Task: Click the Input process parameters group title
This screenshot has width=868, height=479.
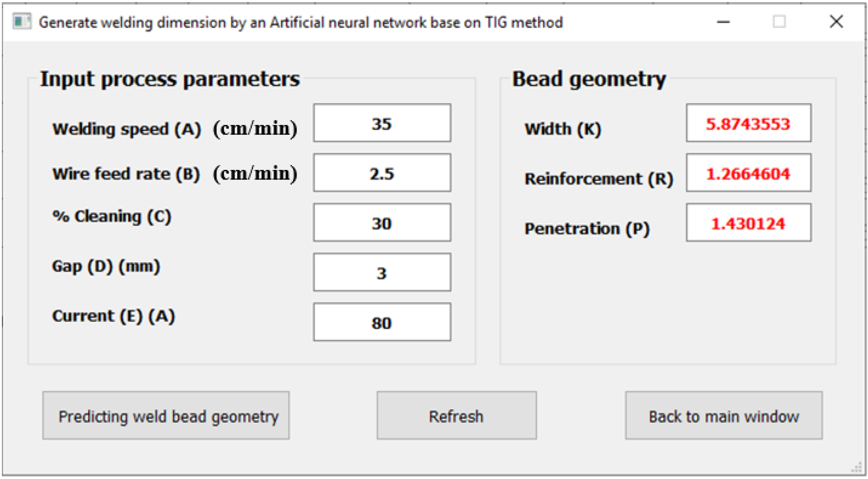Action: point(170,79)
